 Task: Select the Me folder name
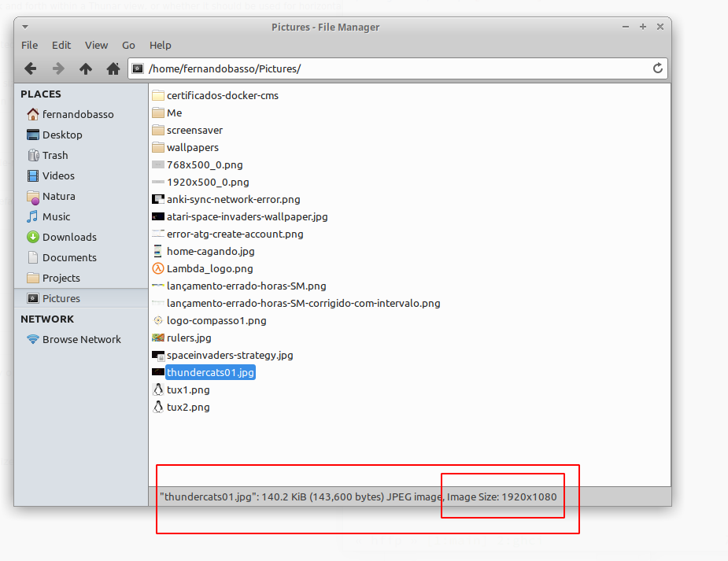174,113
